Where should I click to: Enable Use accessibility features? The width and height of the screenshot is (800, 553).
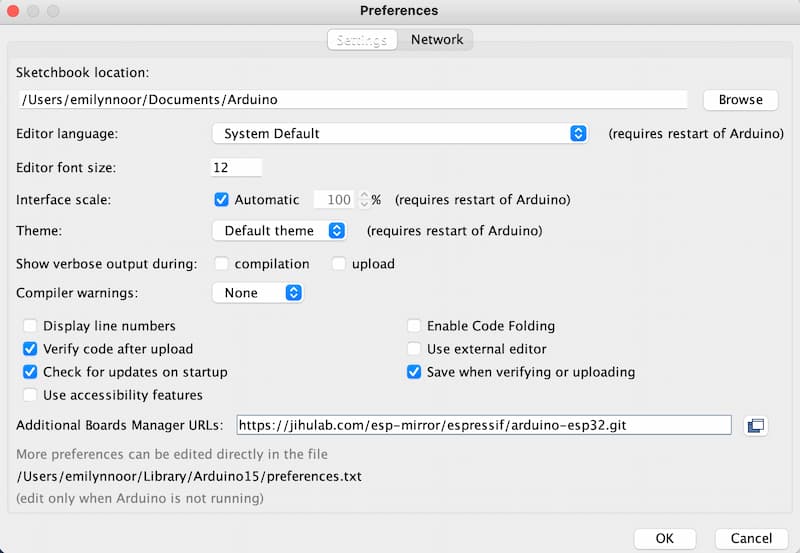pos(30,395)
